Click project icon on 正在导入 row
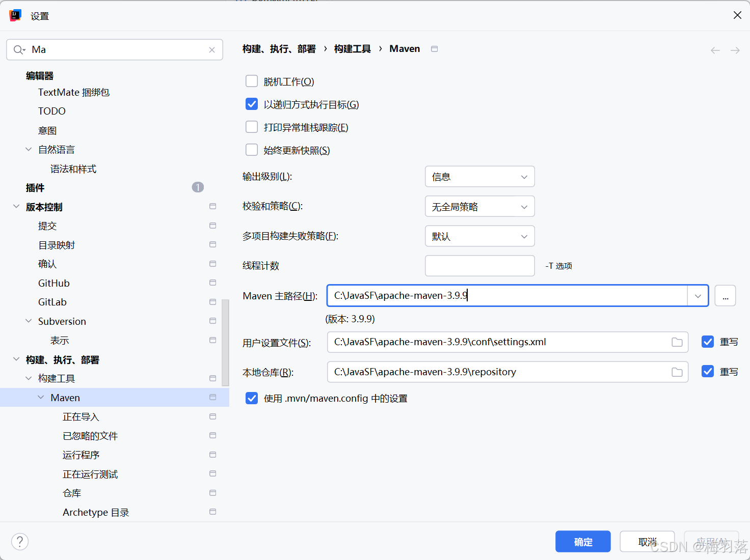Viewport: 750px width, 560px height. tap(213, 416)
